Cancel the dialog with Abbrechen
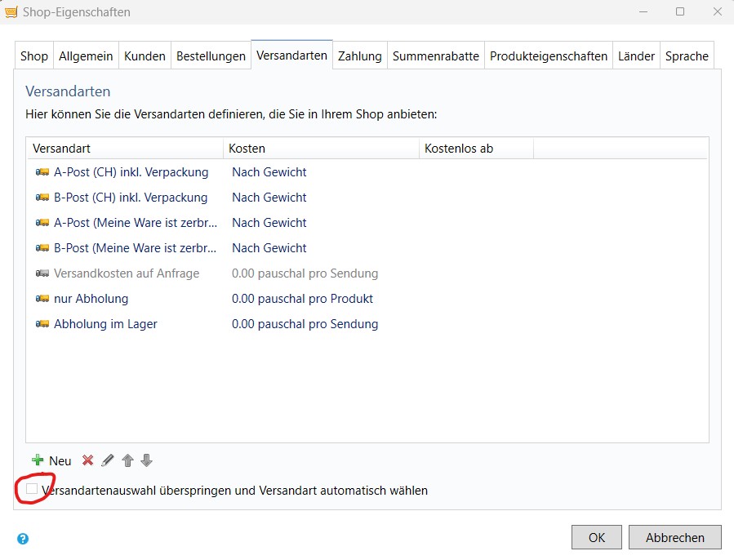The height and width of the screenshot is (560, 734). (674, 537)
